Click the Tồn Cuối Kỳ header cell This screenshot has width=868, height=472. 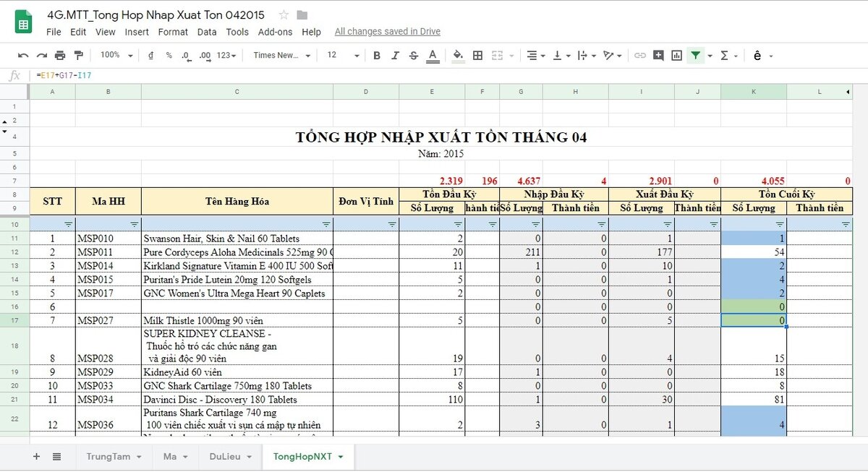(787, 194)
